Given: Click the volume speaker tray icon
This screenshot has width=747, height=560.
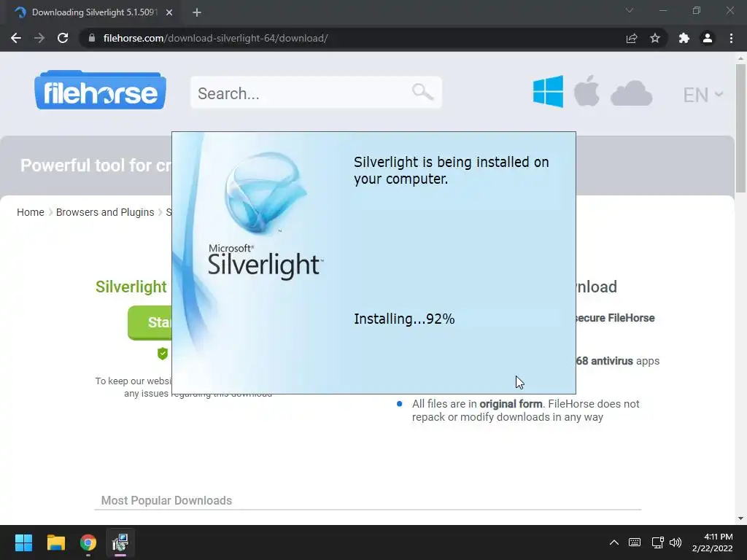Looking at the screenshot, I should point(676,542).
